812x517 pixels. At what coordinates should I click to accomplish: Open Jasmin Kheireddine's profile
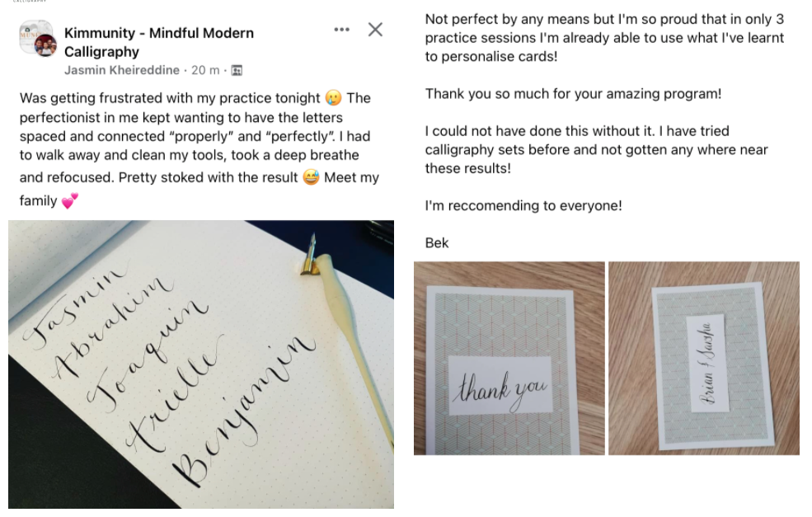[x=122, y=70]
